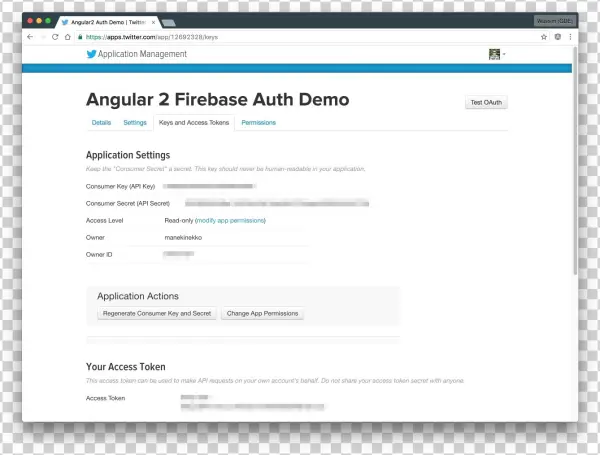
Task: Click the red macOS close button
Action: (x=30, y=21)
